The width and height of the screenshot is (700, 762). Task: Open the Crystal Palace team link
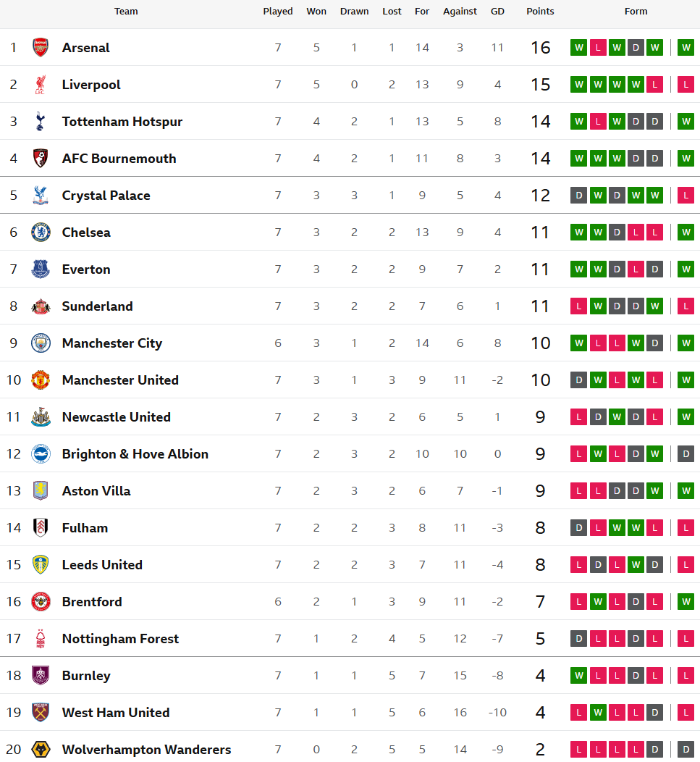click(x=106, y=196)
